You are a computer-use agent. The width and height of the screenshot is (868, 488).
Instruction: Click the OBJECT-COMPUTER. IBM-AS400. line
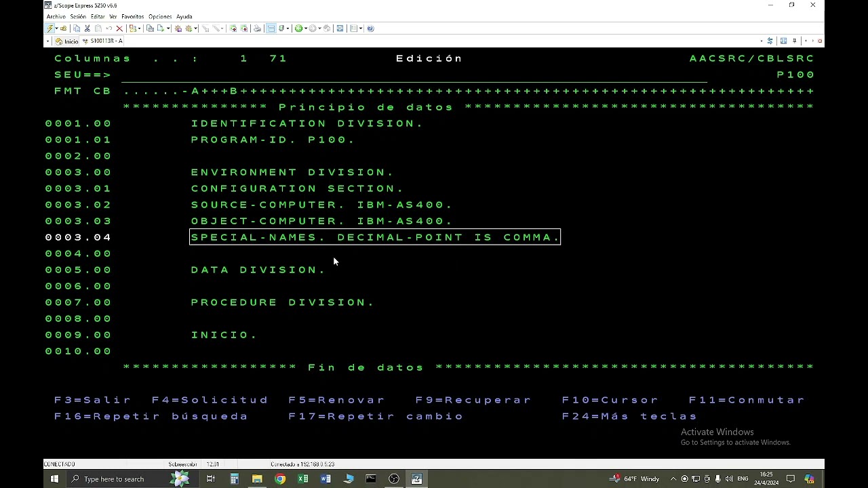[322, 221]
